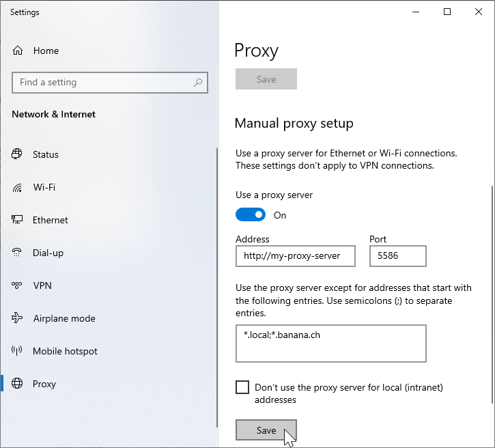495x448 pixels.
Task: Open the Proxy settings page
Action: [x=44, y=384]
